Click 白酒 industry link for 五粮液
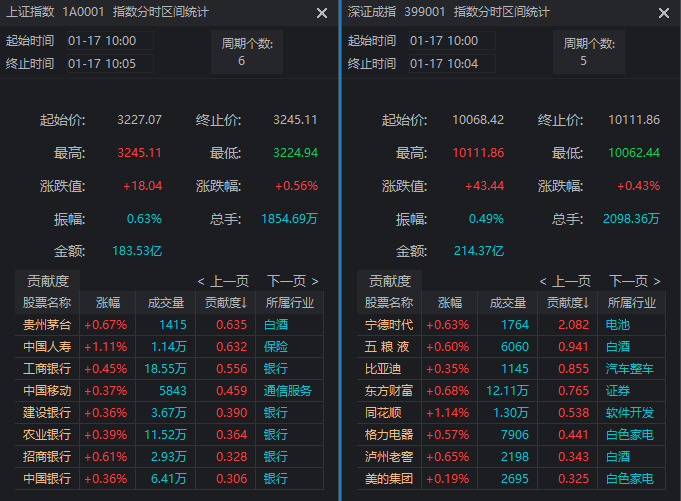681x501 pixels. click(617, 346)
